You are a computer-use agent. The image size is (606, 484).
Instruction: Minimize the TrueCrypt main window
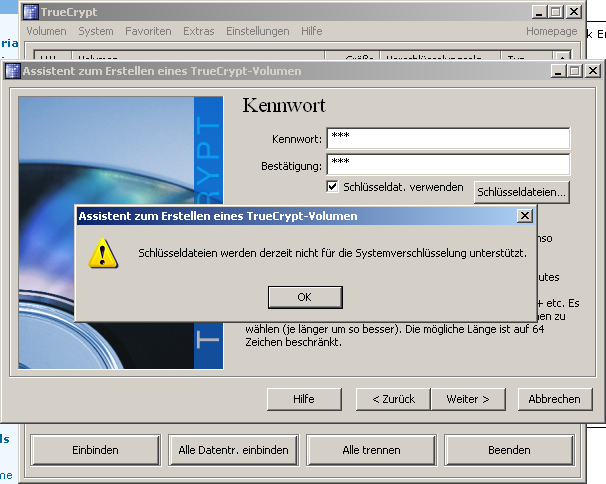tap(539, 12)
